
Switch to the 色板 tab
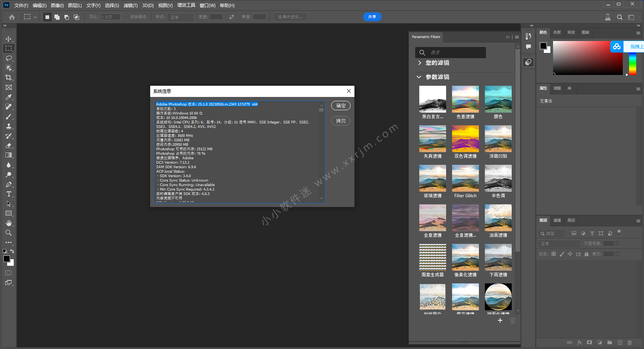(557, 32)
